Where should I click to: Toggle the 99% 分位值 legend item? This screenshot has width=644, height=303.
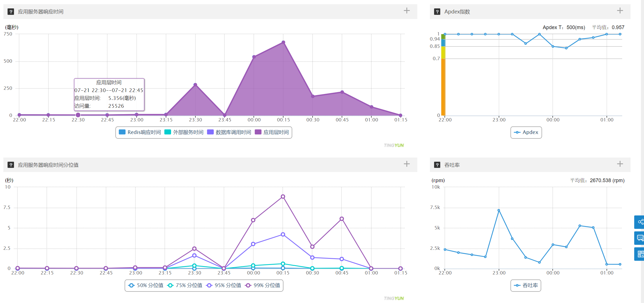[263, 285]
